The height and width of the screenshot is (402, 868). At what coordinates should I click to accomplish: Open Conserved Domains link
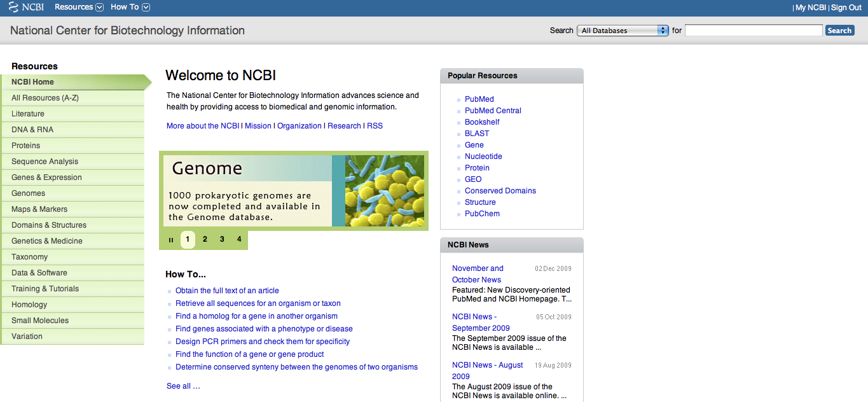pyautogui.click(x=500, y=191)
